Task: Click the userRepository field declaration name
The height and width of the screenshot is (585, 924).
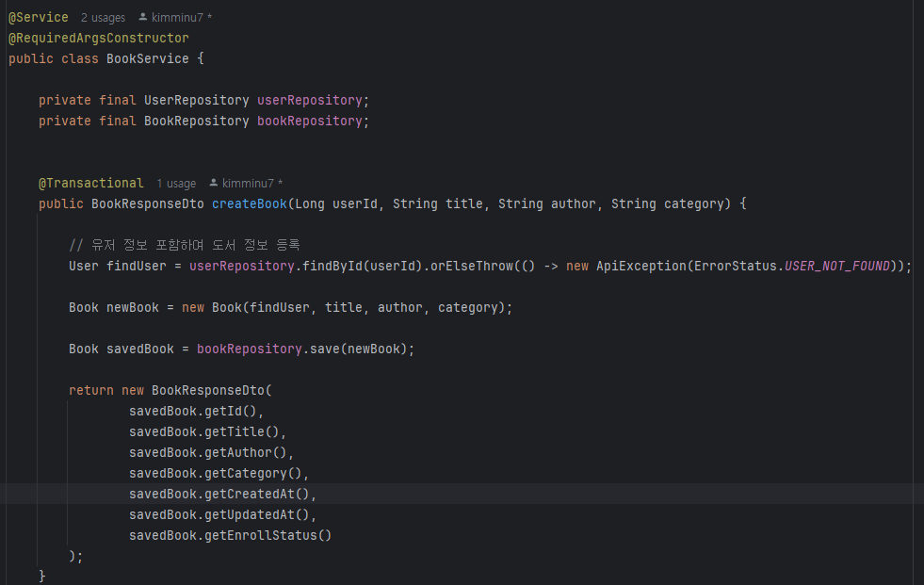Action: [309, 101]
